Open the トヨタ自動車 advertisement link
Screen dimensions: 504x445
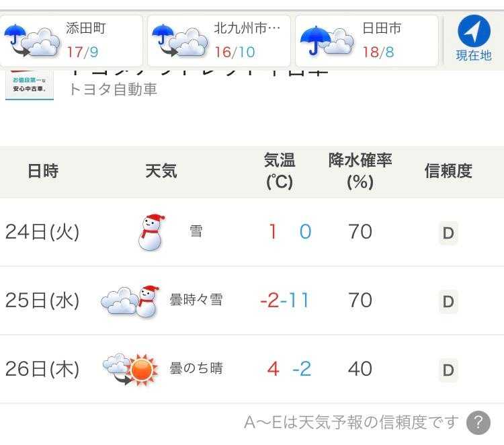coord(114,89)
